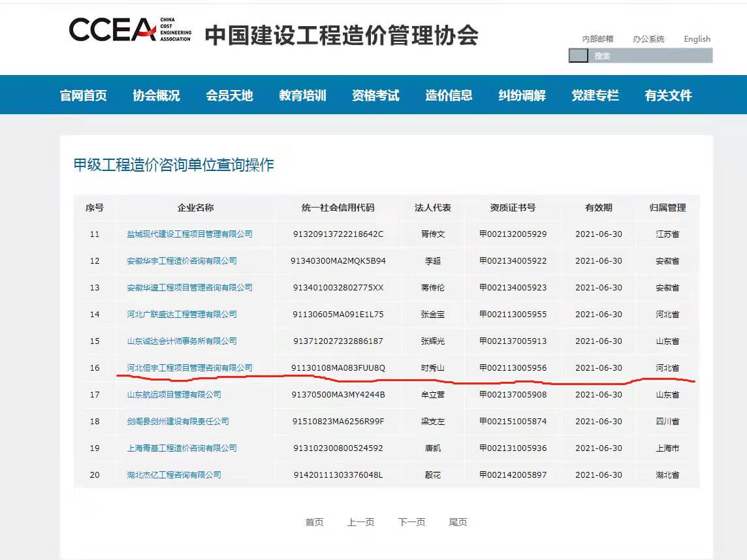Open the 官网首页 menu item
Viewport: 747px width, 560px height.
(x=84, y=95)
